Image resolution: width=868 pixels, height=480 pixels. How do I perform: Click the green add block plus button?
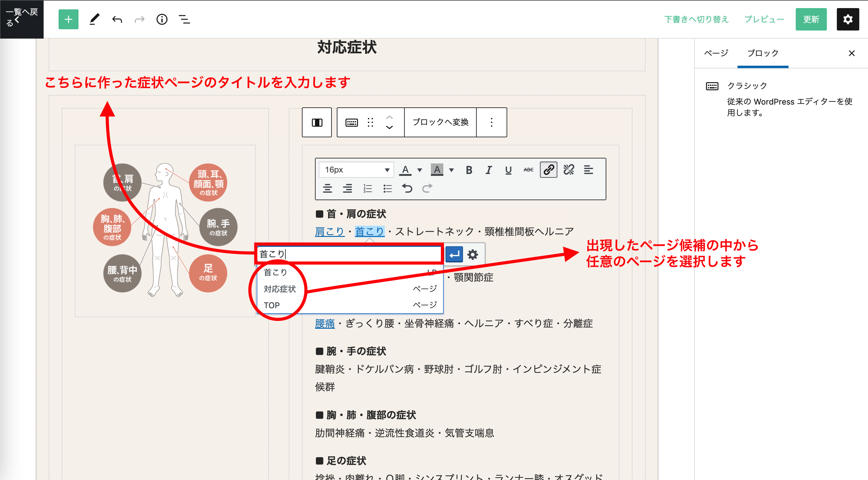coord(69,20)
